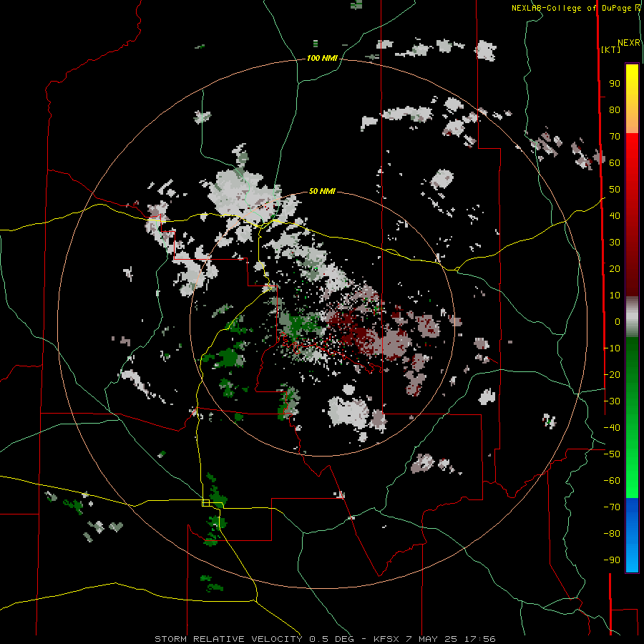The image size is (644, 644).
Task: Click the "100 NMI" range ring label
Action: click(x=322, y=59)
